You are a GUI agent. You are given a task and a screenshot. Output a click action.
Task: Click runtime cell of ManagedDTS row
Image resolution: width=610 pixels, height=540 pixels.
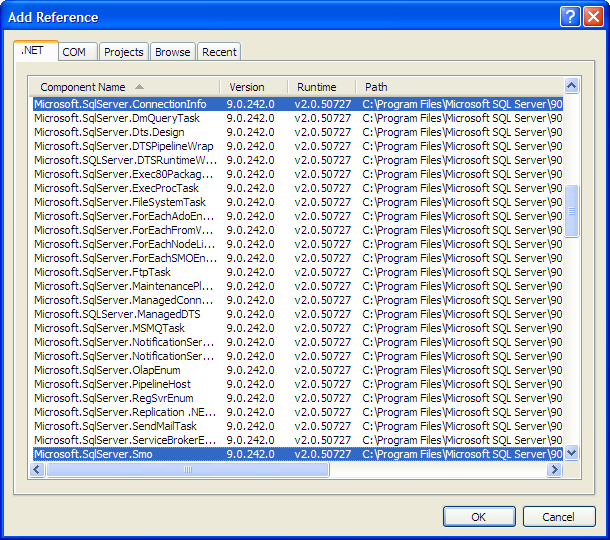click(x=323, y=314)
